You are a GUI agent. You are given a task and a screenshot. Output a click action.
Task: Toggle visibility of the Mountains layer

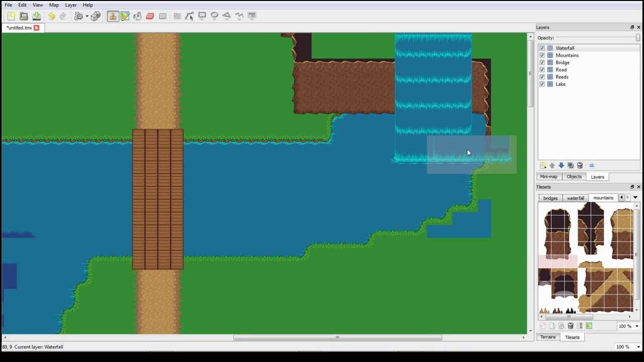(542, 55)
